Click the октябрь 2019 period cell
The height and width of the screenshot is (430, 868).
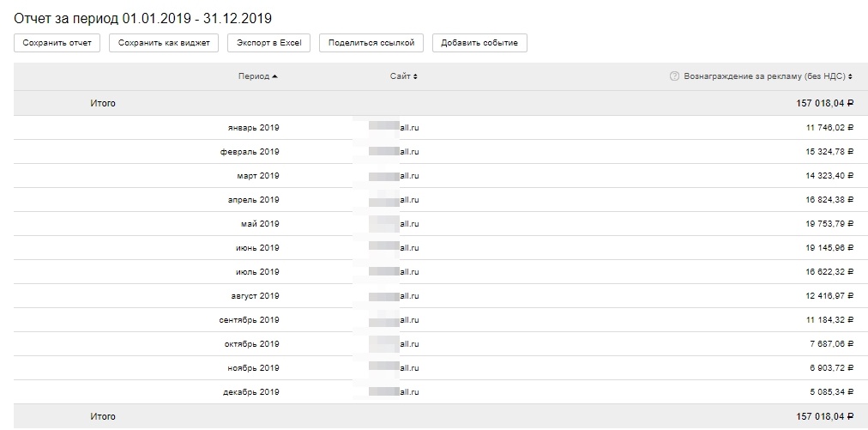click(253, 344)
